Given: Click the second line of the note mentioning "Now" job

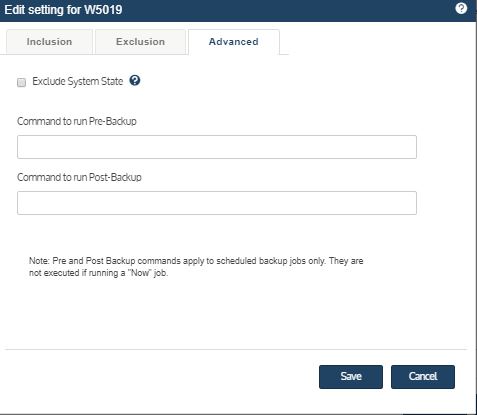Looking at the screenshot, I should pyautogui.click(x=99, y=273).
